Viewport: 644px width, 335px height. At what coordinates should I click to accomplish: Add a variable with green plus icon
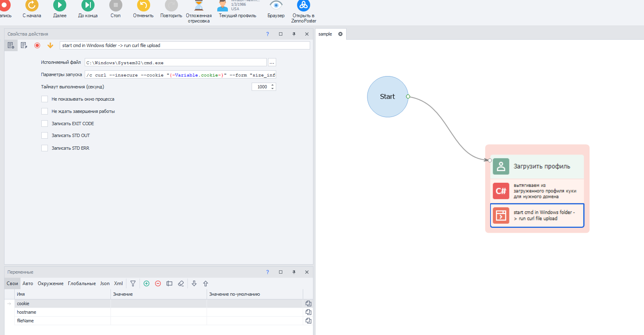(x=146, y=283)
